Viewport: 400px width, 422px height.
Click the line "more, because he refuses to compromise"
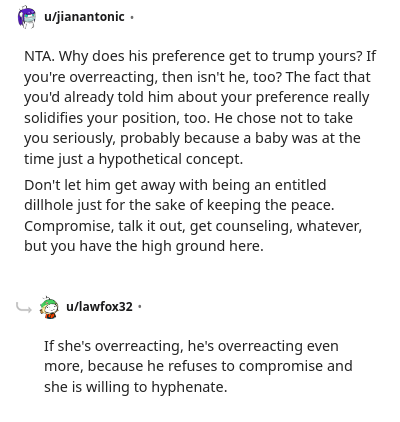[198, 366]
